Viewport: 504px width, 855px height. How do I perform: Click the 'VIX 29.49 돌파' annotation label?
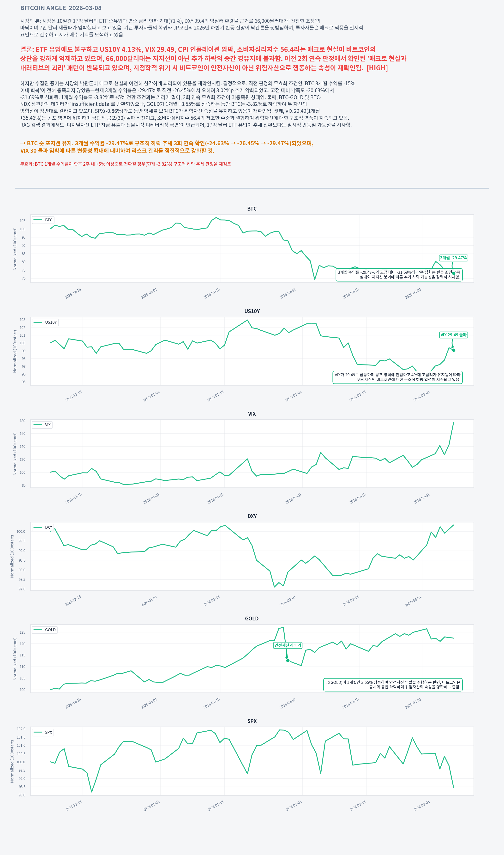453,335
